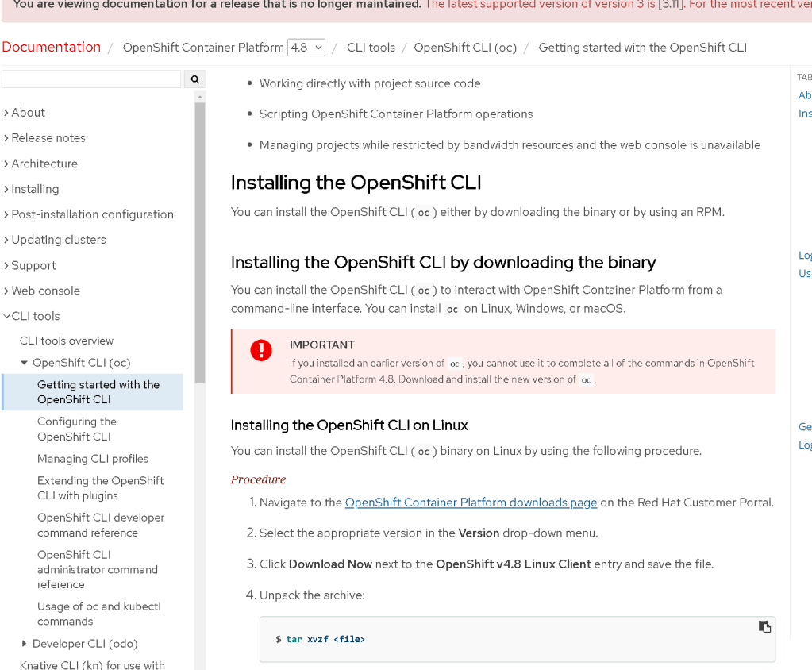The width and height of the screenshot is (812, 670).
Task: Click the Procedure label
Action: click(x=258, y=479)
